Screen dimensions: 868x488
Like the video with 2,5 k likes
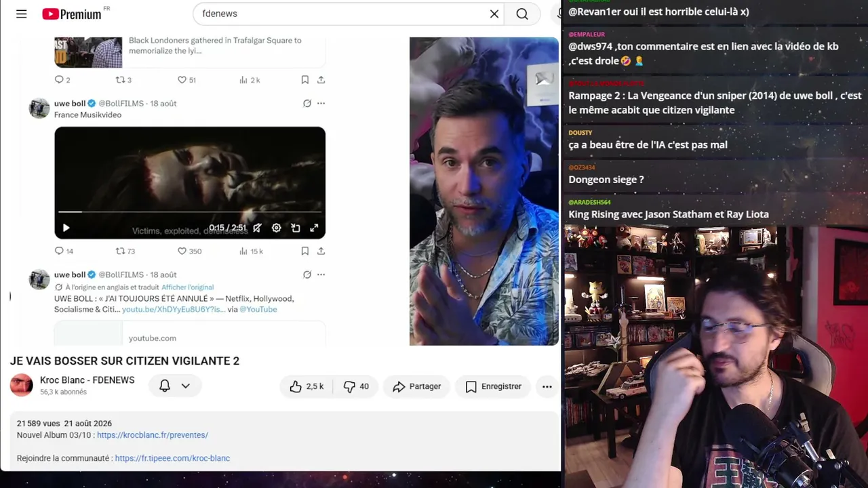coord(307,386)
